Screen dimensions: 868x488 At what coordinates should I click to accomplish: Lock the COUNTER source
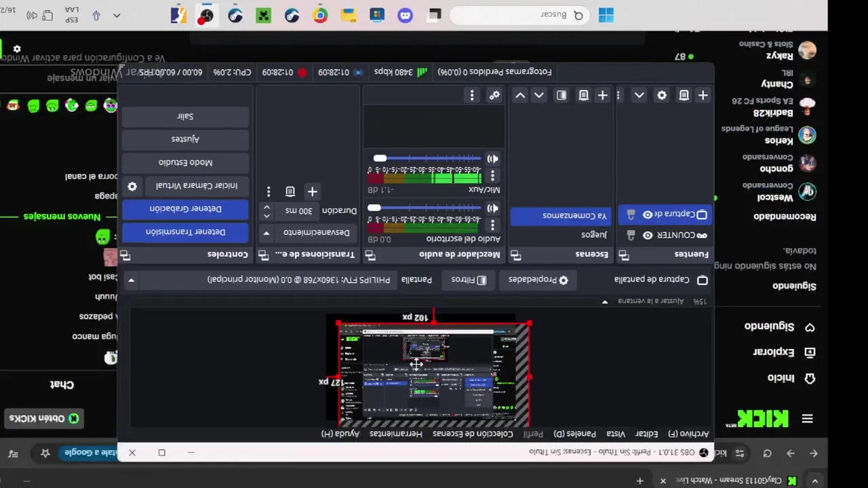(631, 235)
